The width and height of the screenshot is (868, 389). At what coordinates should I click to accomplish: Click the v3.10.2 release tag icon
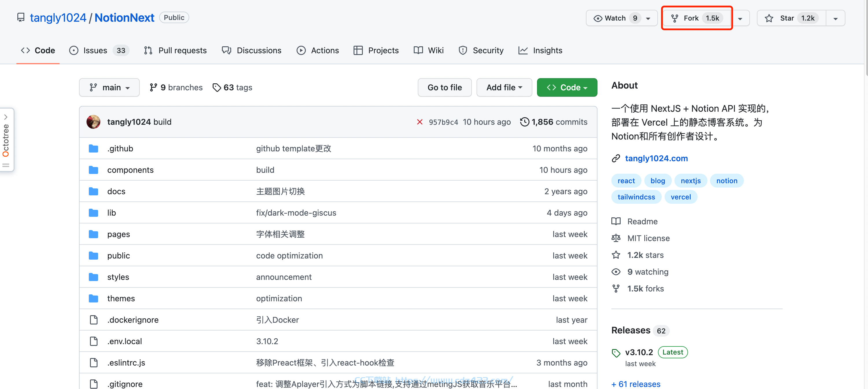point(616,353)
